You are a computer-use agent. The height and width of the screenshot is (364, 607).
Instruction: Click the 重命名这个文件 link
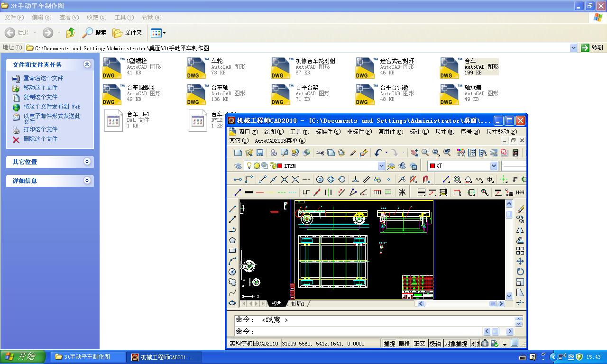43,78
